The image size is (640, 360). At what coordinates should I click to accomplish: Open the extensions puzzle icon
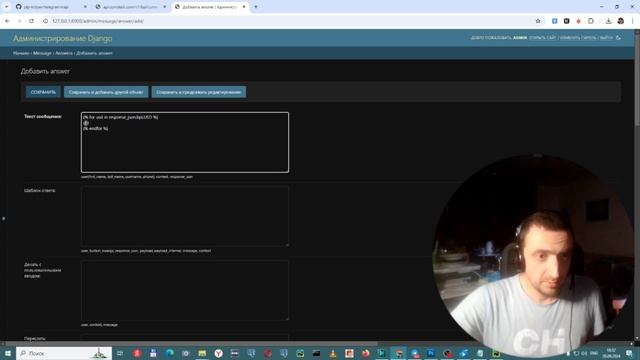(591, 21)
